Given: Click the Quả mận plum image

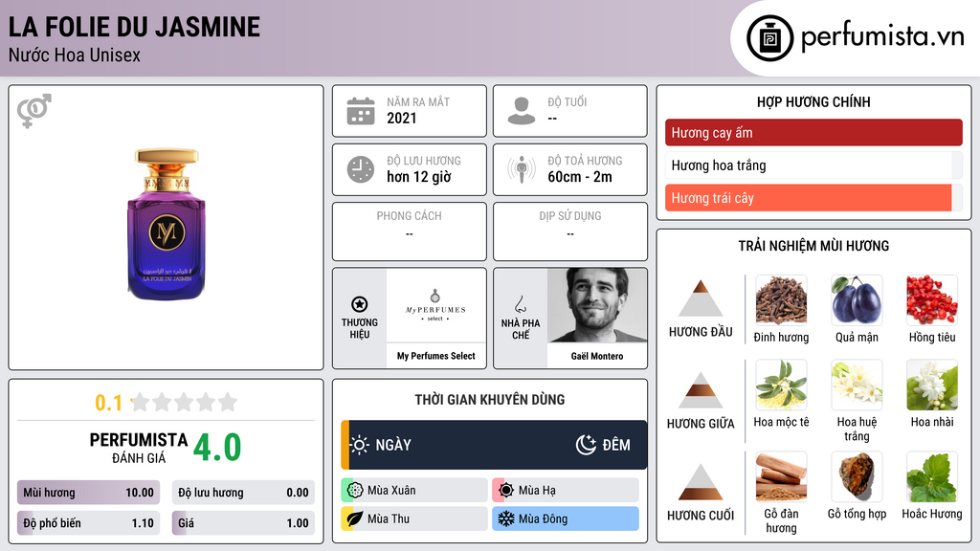Looking at the screenshot, I should pyautogui.click(x=857, y=300).
